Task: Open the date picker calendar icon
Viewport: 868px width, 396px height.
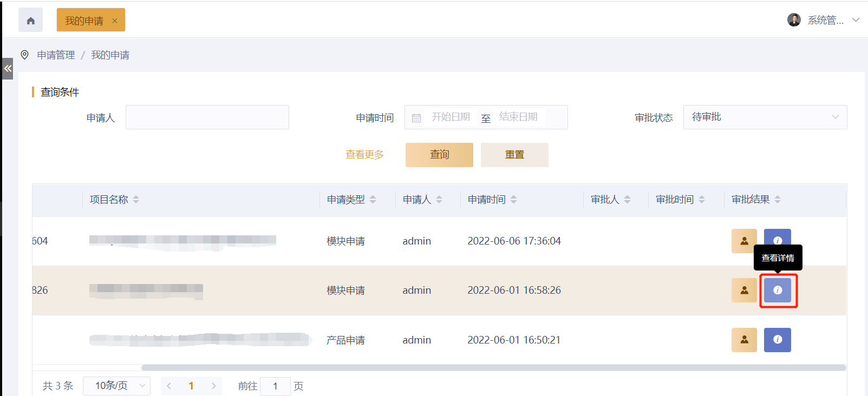Action: coord(416,118)
